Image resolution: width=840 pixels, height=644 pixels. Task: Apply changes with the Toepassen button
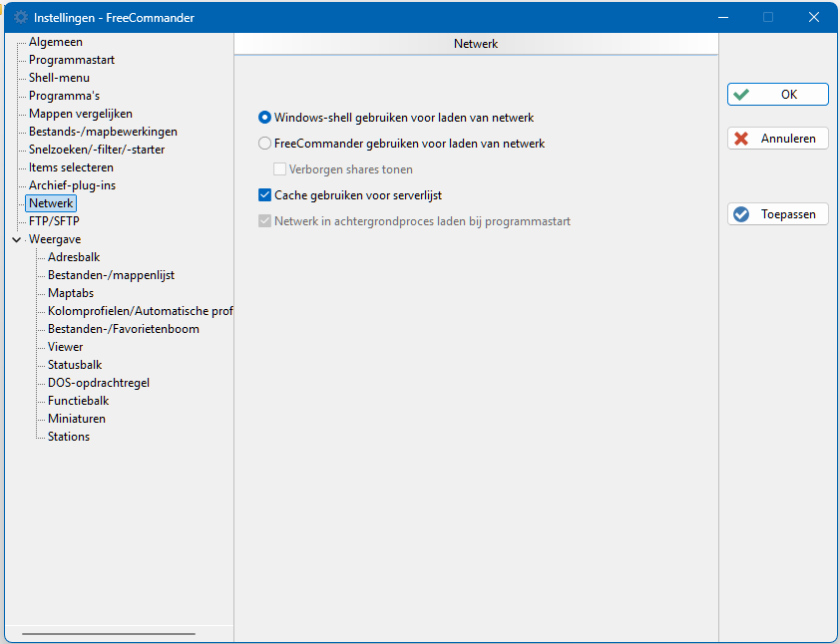click(778, 214)
